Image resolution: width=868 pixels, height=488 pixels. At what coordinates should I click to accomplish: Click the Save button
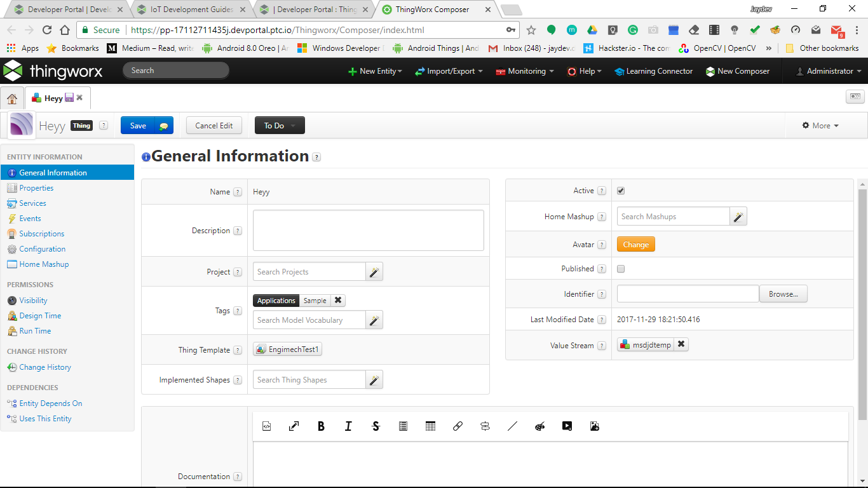(x=137, y=125)
